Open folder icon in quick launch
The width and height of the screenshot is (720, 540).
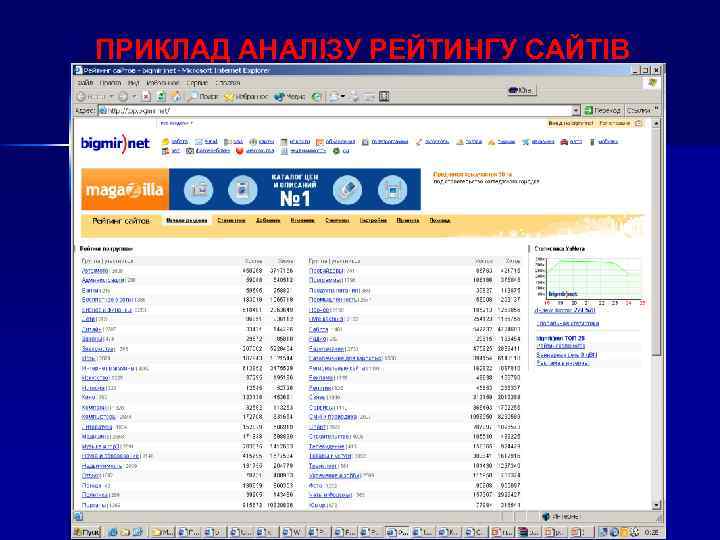click(125, 532)
